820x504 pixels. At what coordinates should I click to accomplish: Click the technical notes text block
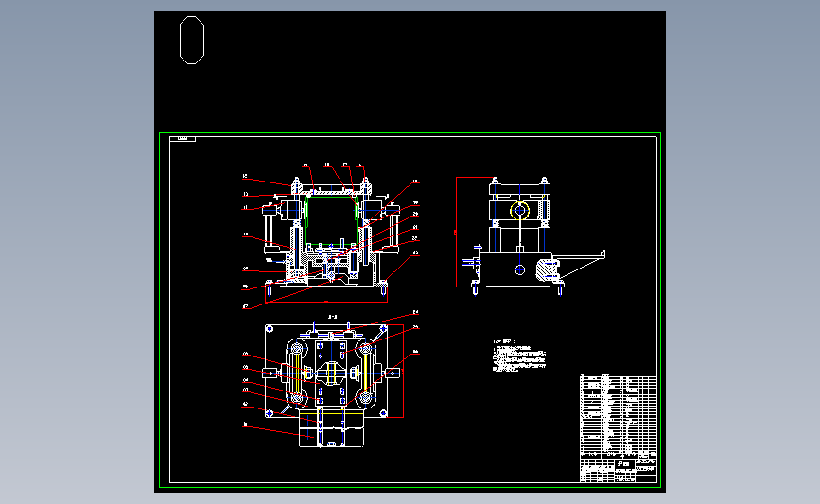click(519, 356)
